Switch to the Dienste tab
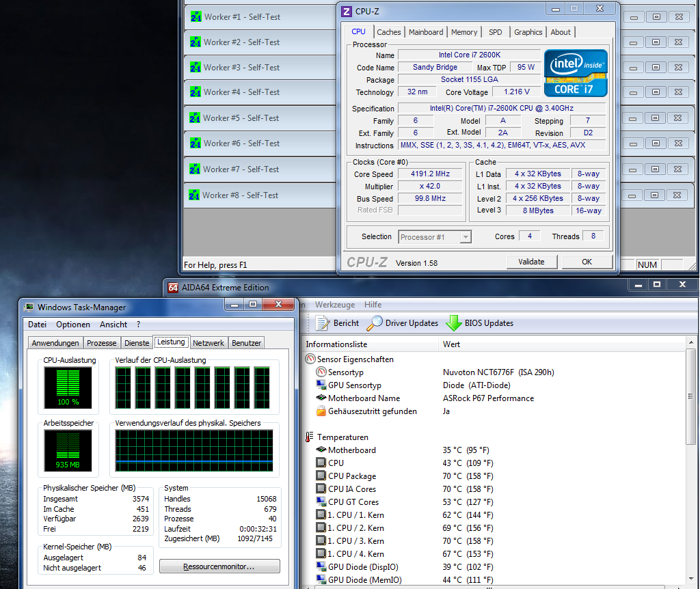The image size is (700, 589). pyautogui.click(x=137, y=343)
